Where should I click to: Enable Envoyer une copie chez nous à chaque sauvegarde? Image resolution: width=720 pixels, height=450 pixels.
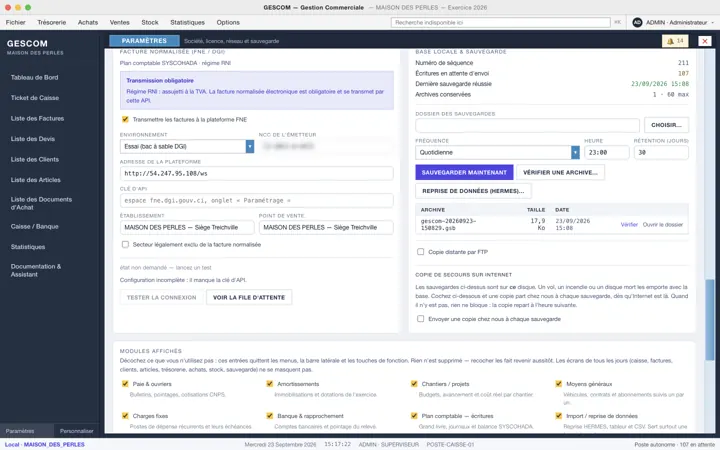point(420,319)
